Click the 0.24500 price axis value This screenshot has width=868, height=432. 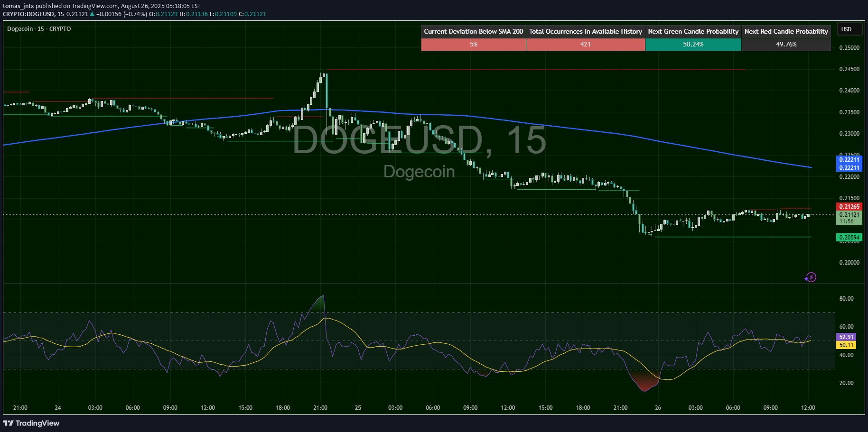[849, 69]
